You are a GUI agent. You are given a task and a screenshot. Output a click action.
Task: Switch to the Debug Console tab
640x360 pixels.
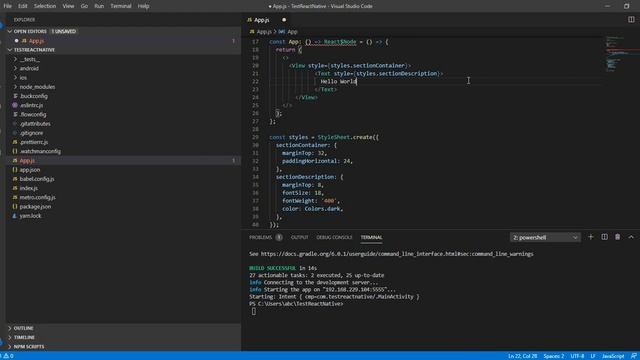click(x=334, y=238)
